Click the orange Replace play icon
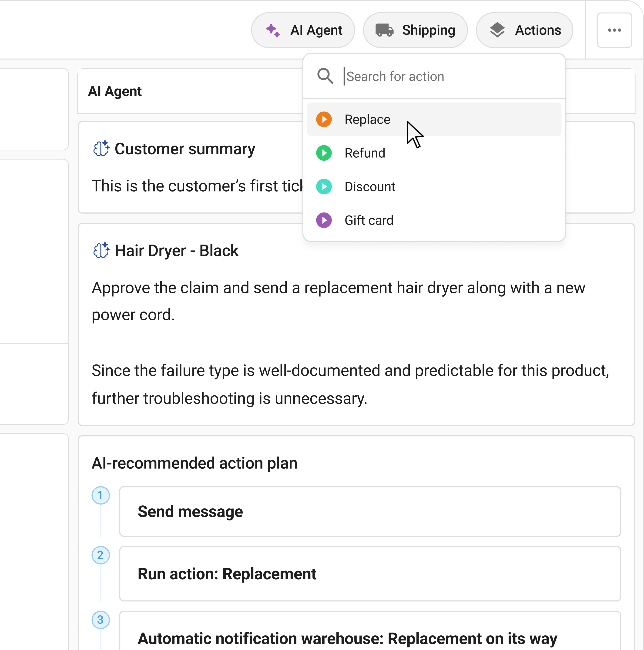The width and height of the screenshot is (644, 650). [324, 119]
